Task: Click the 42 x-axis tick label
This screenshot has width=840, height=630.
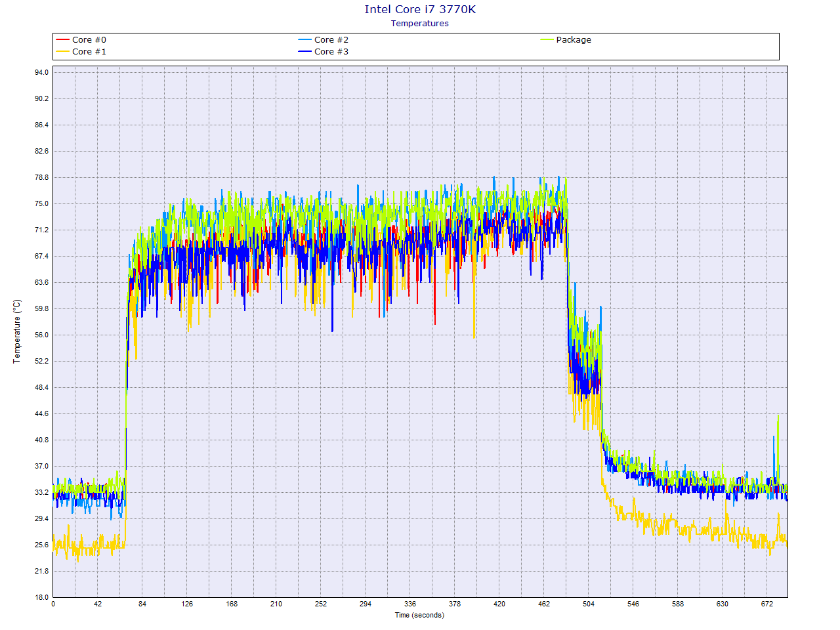Action: pyautogui.click(x=98, y=604)
